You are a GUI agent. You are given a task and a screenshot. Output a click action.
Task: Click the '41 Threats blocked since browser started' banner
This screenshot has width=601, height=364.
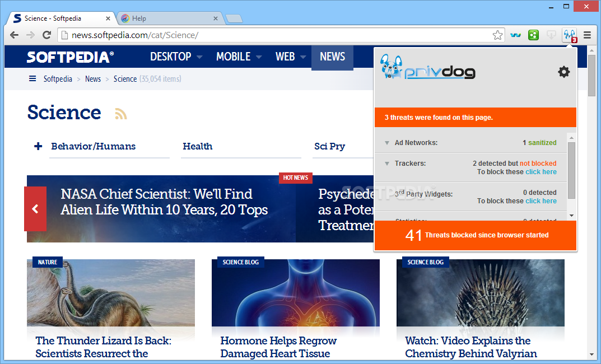click(x=476, y=235)
